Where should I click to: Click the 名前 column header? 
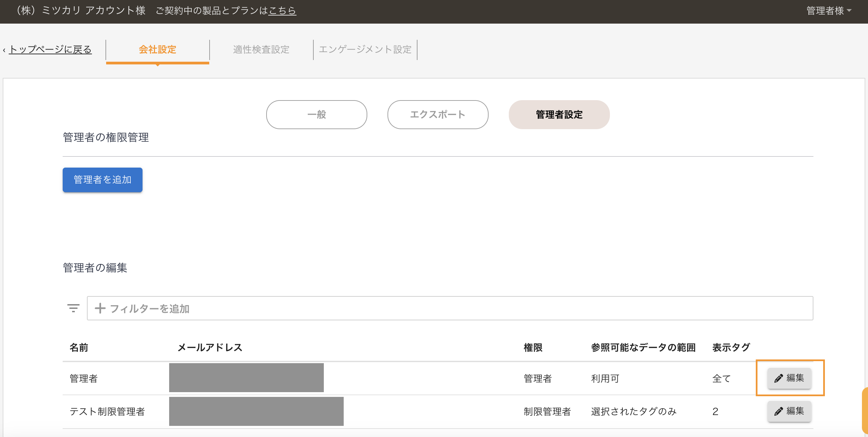point(79,347)
